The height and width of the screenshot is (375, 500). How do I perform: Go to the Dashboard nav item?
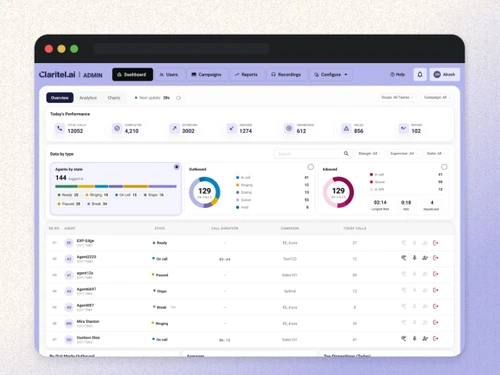coord(132,74)
